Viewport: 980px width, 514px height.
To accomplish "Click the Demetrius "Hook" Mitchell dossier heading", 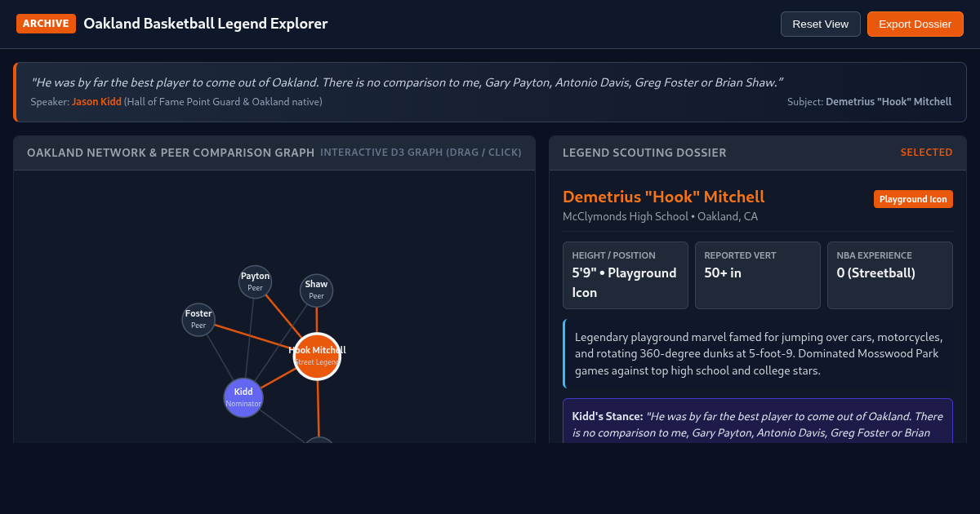I will click(x=664, y=197).
